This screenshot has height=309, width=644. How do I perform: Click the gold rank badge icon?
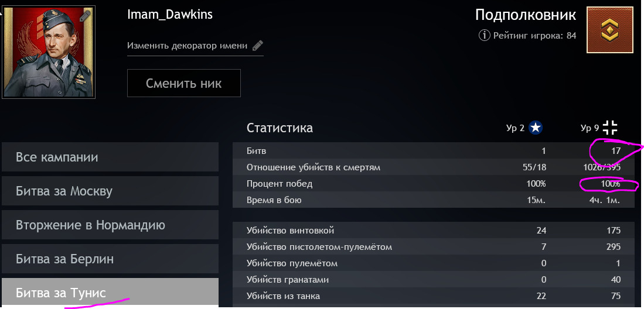tap(610, 35)
